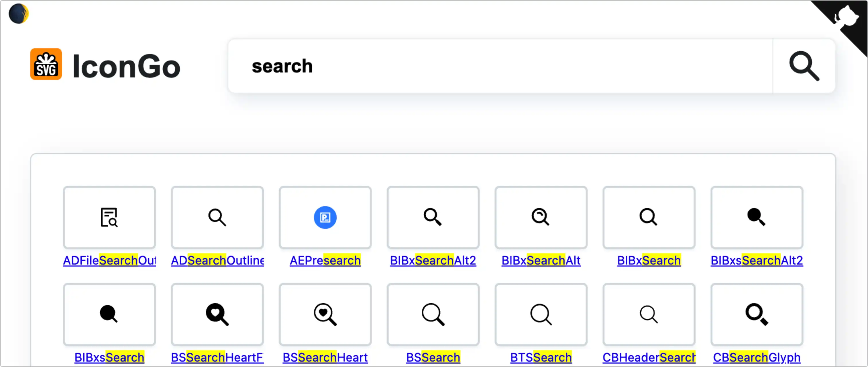This screenshot has width=868, height=367.
Task: Click the CBHeaderSearch text link
Action: coord(649,357)
